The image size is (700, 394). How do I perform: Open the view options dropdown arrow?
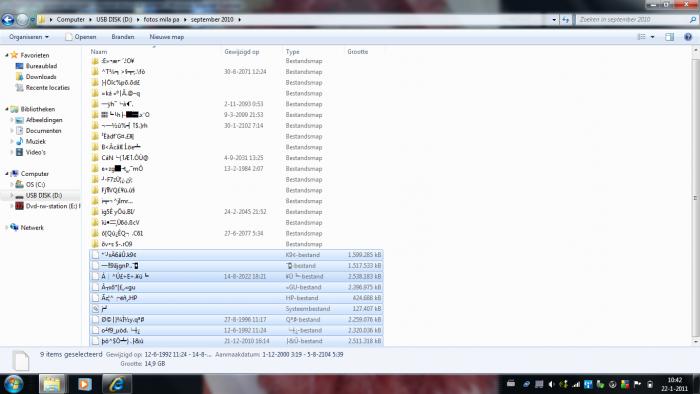coord(652,37)
